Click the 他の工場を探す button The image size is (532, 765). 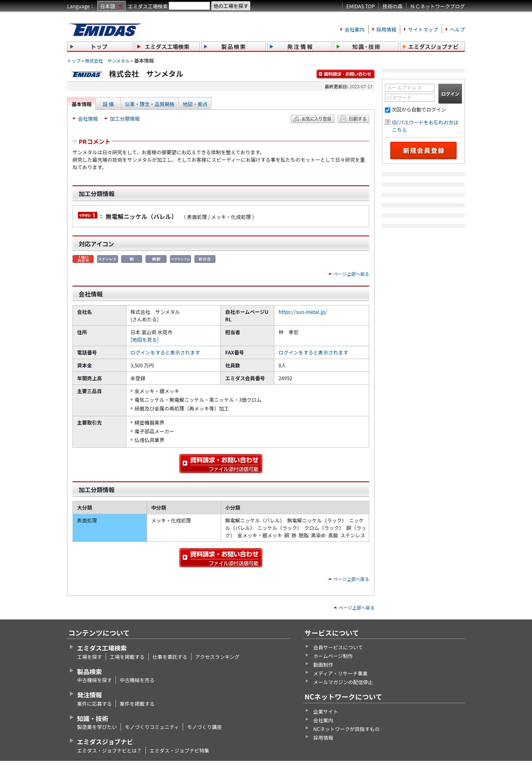click(x=231, y=6)
